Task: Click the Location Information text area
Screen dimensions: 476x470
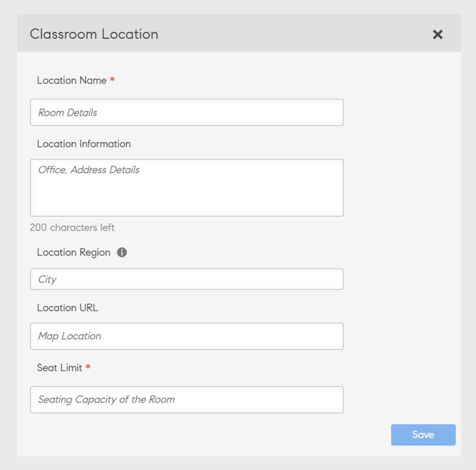Action: coord(187,187)
